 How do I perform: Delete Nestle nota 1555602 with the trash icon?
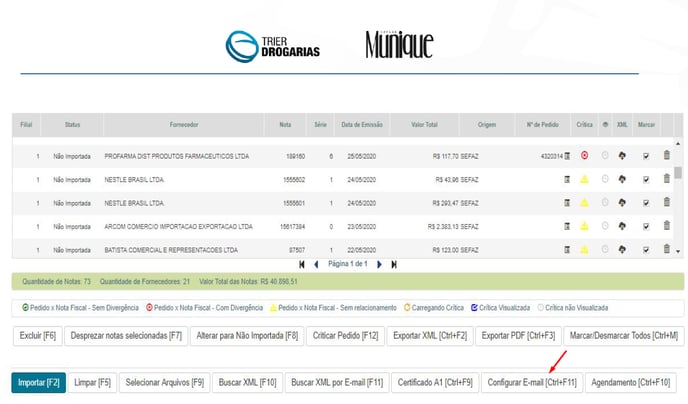point(666,179)
